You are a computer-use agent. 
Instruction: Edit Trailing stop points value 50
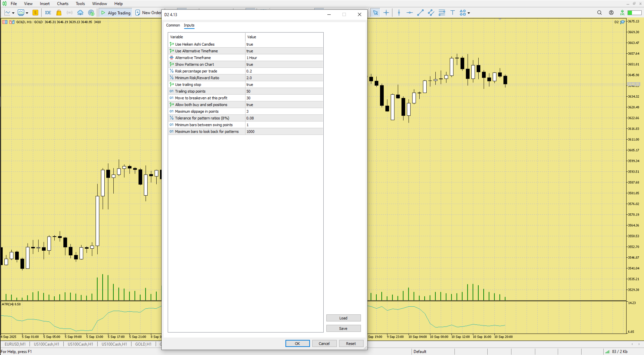[x=284, y=91]
